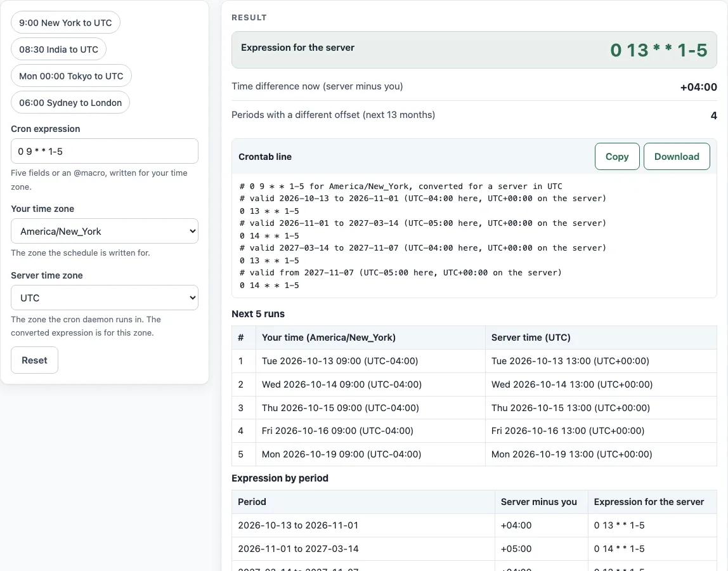The width and height of the screenshot is (728, 571).
Task: Open the 'Server time zone' dropdown
Action: [105, 298]
